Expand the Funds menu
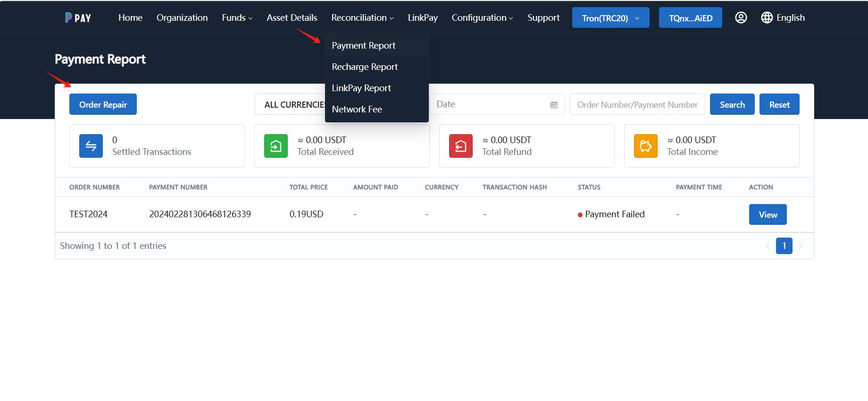This screenshot has height=401, width=868. [x=237, y=17]
